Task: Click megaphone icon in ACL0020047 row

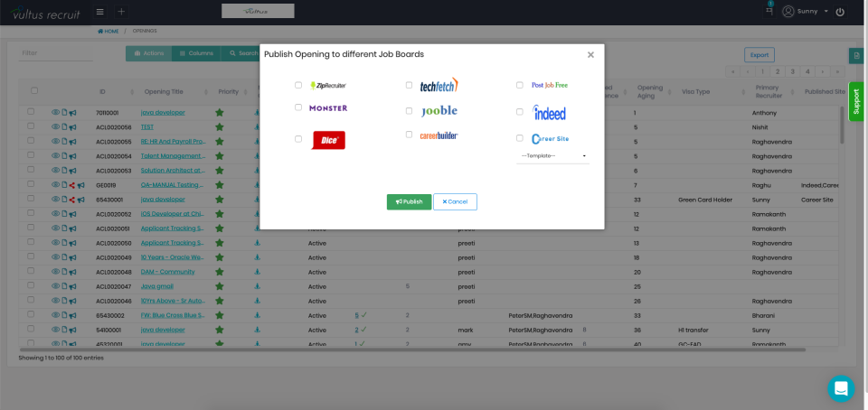Action: pos(73,286)
